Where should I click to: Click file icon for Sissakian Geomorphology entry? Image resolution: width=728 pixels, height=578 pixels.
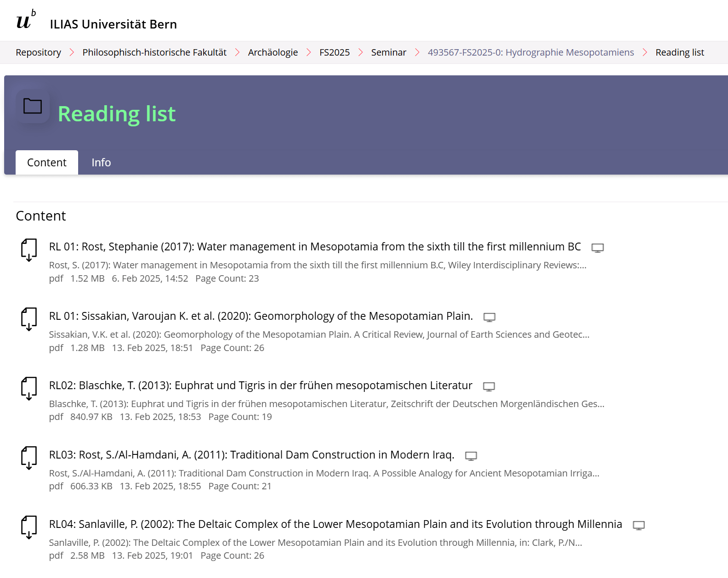click(29, 319)
